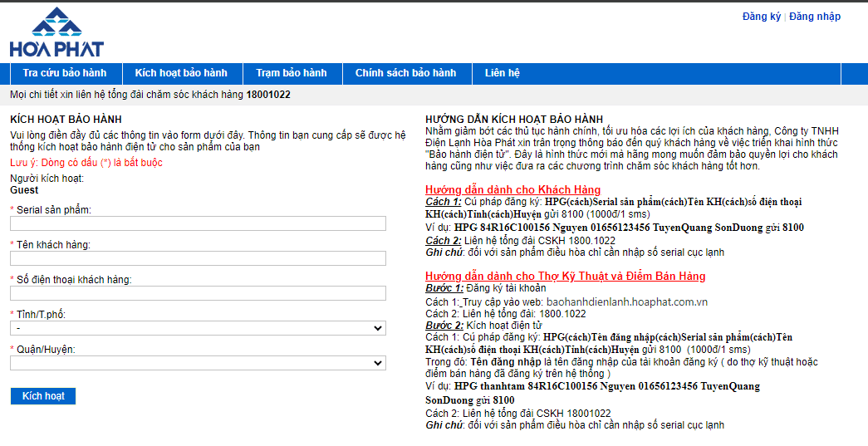Open the Đăng ký registration link

(x=761, y=17)
